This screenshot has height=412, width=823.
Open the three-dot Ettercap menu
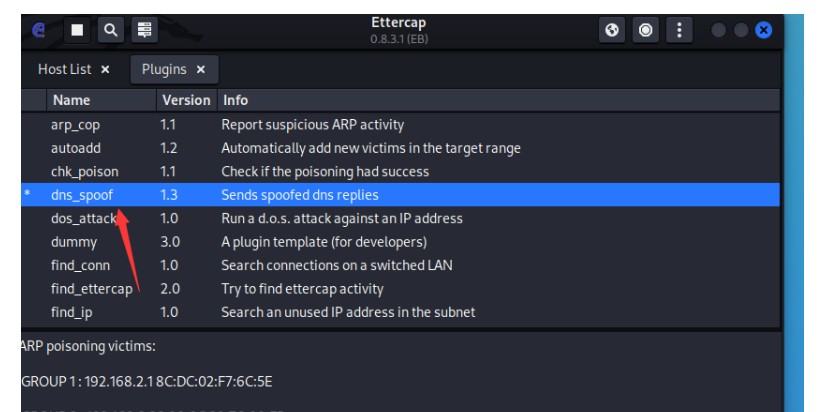(x=678, y=30)
